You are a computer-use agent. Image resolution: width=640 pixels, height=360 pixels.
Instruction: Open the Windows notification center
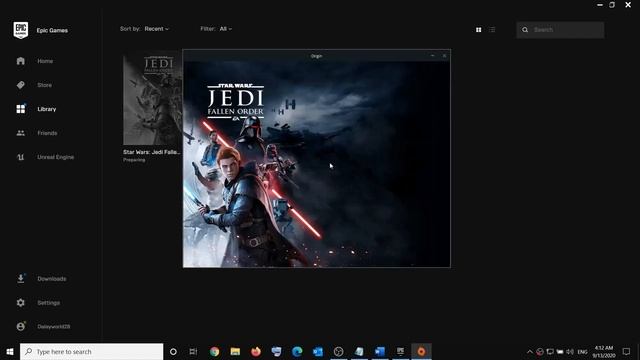click(x=626, y=351)
